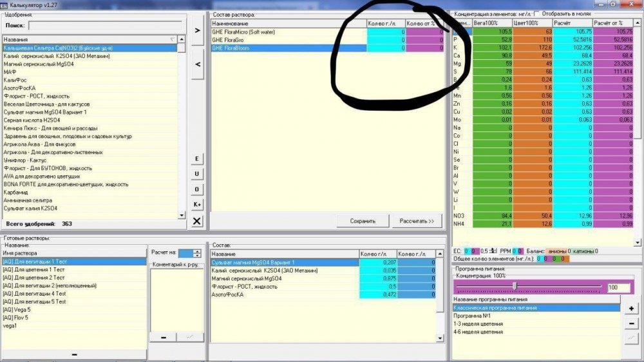Click the '<' remove fertilizer arrow button
644x362 pixels.
pos(197,64)
